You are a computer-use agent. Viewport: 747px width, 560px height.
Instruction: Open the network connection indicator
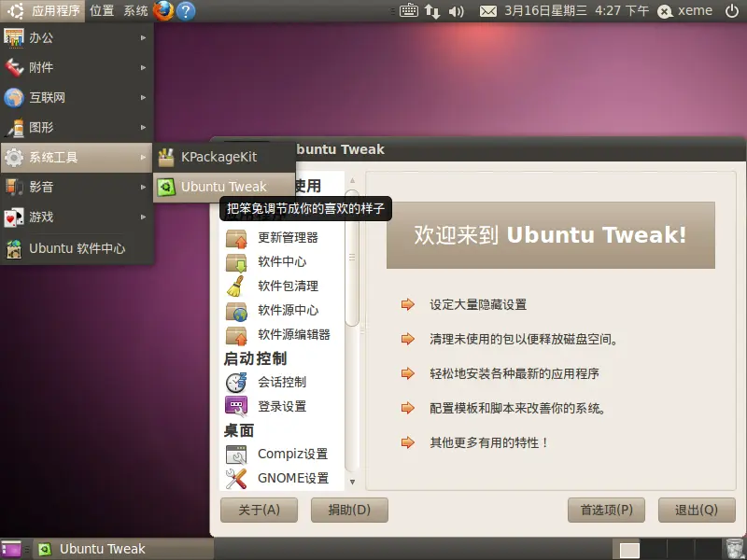(432, 10)
